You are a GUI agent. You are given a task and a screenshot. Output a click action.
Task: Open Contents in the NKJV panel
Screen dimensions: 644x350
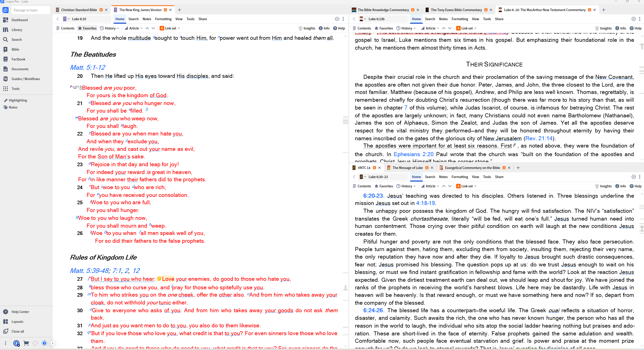pyautogui.click(x=65, y=28)
